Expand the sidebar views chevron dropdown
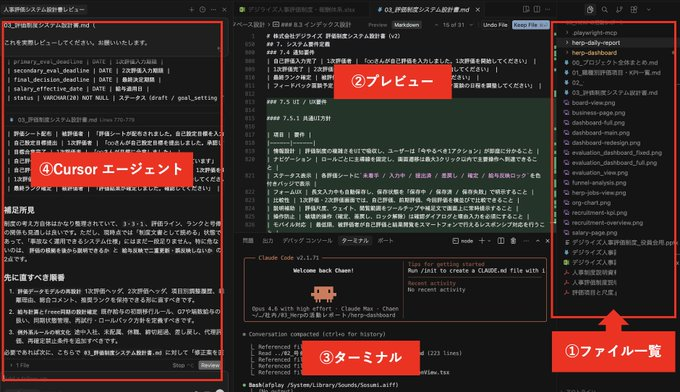Image resolution: width=680 pixels, height=392 pixels. (x=649, y=10)
